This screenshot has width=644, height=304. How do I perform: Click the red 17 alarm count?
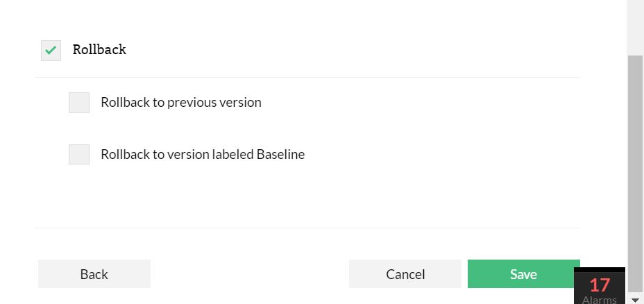(600, 285)
